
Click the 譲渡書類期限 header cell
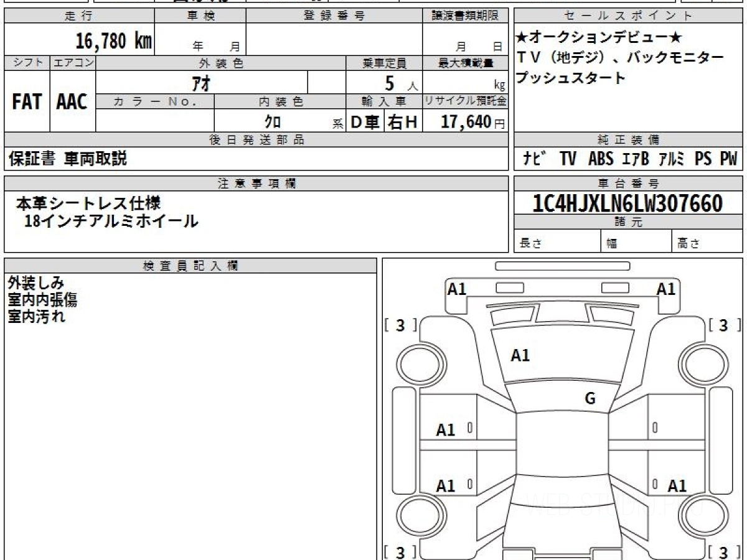(x=466, y=16)
